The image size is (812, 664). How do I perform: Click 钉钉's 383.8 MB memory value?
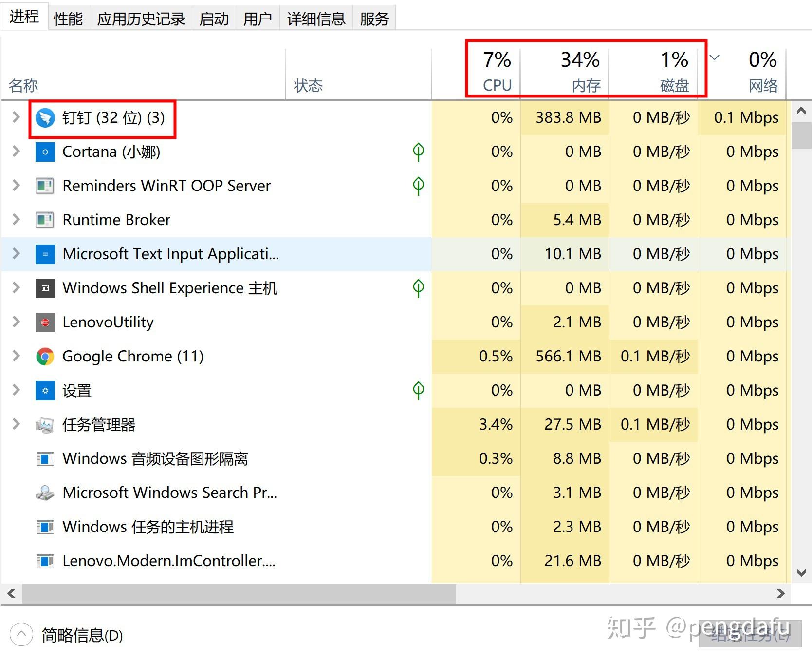(569, 118)
